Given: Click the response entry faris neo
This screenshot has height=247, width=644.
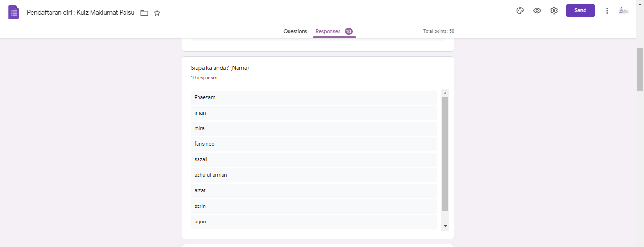Looking at the screenshot, I should [314, 144].
